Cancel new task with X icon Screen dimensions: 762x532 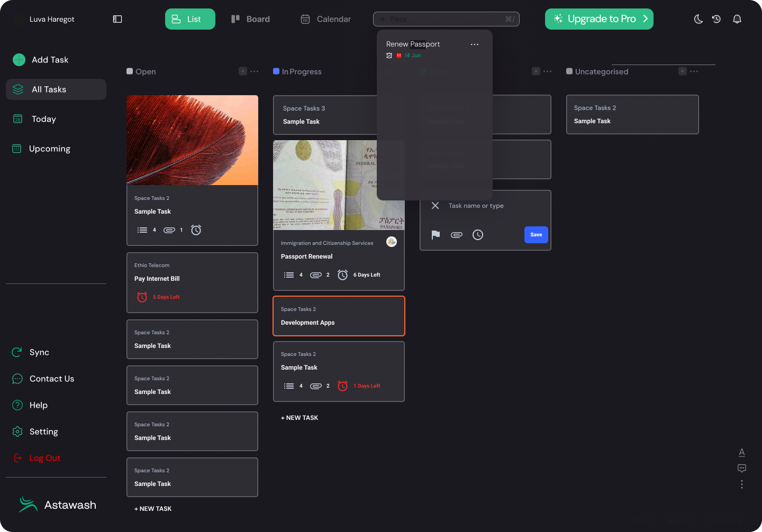(435, 206)
